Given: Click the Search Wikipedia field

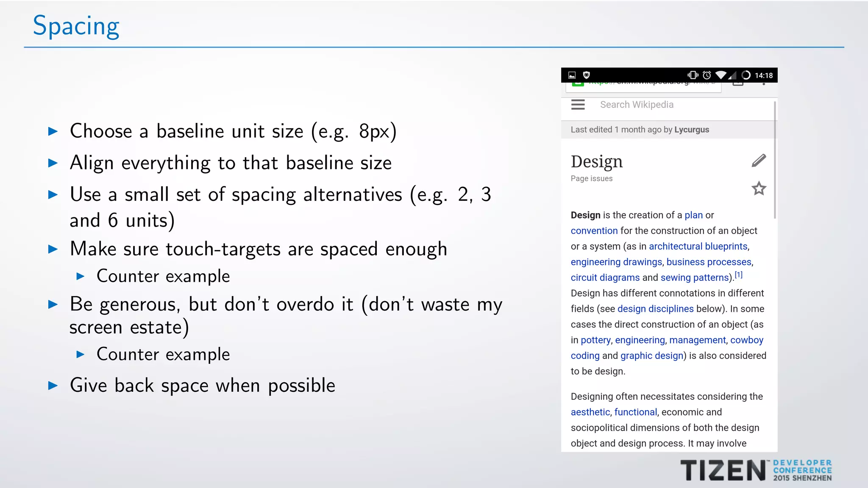Looking at the screenshot, I should (x=637, y=105).
